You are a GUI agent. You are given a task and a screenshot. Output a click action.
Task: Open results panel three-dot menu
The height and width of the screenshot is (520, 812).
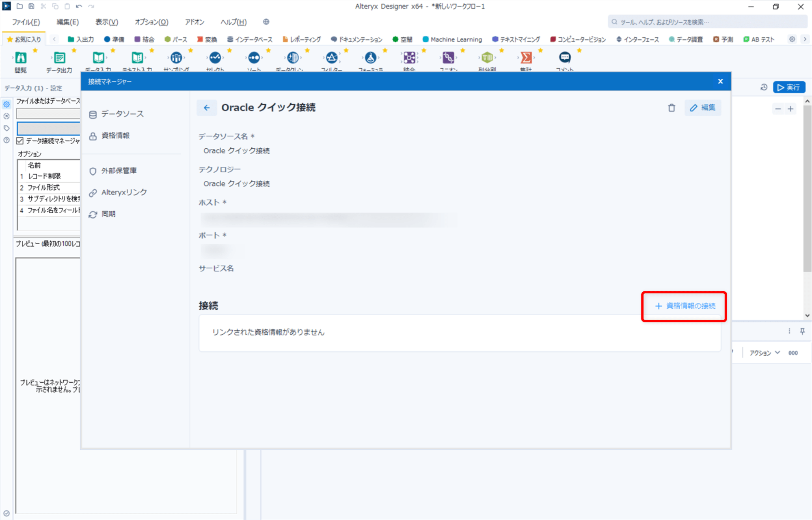point(789,331)
